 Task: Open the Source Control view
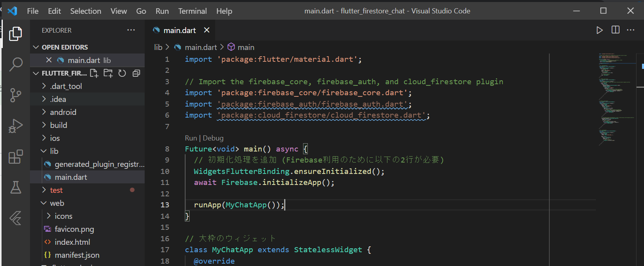(15, 95)
